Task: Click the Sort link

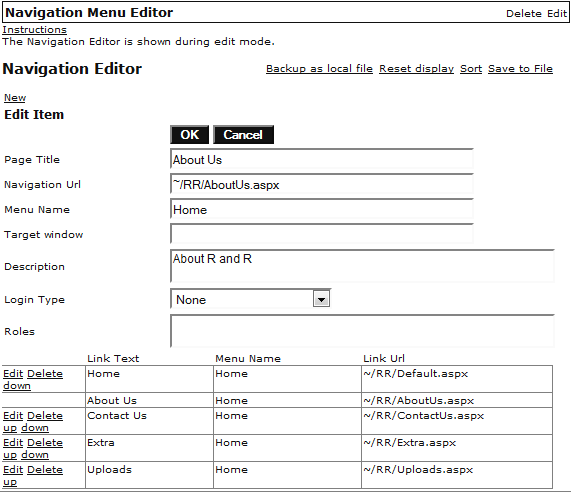Action: [x=471, y=68]
